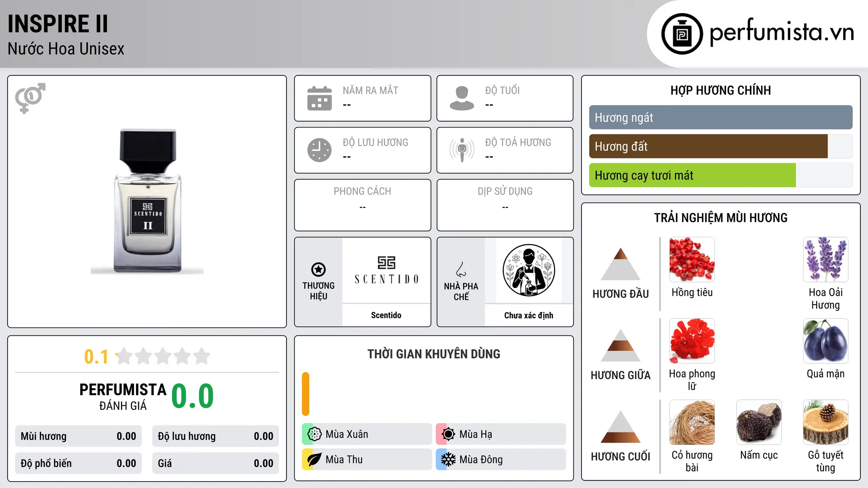This screenshot has height=488, width=868.
Task: Click the Dịp sử dụng card
Action: tap(505, 205)
